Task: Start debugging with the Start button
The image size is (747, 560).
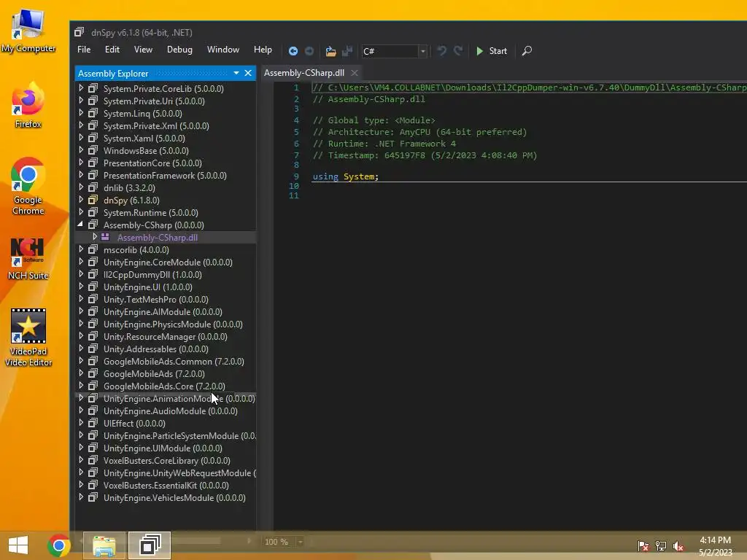Action: pos(492,51)
